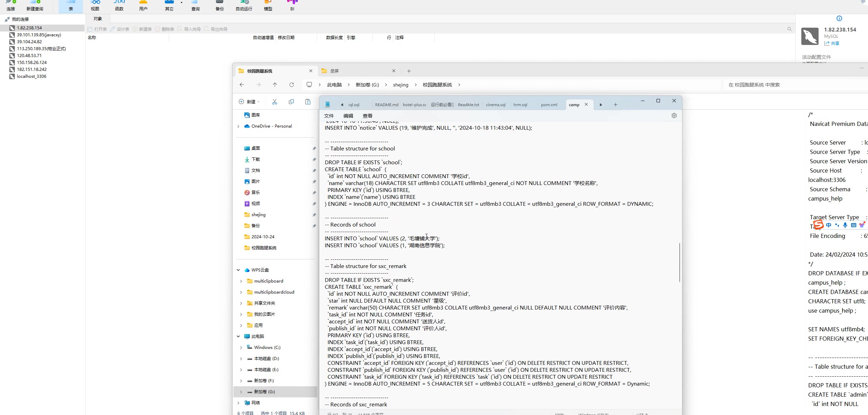Open 编辑 (Edit) menu in Notepad
This screenshot has height=415, width=868.
348,116
